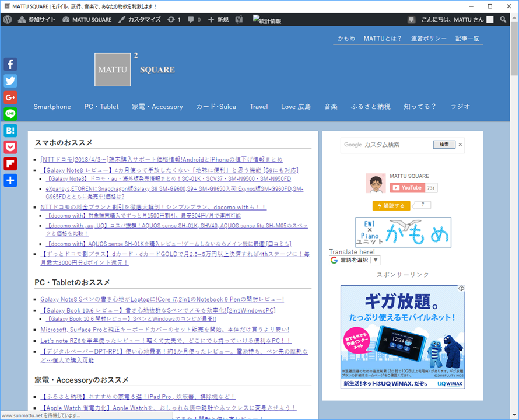Click the Feedly 購読する button

point(391,206)
